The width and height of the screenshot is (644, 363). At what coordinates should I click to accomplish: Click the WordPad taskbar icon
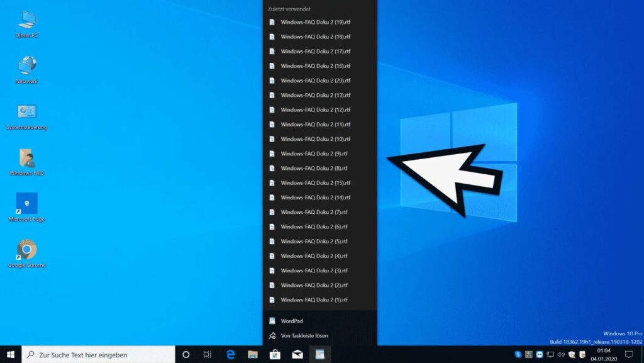tap(319, 355)
